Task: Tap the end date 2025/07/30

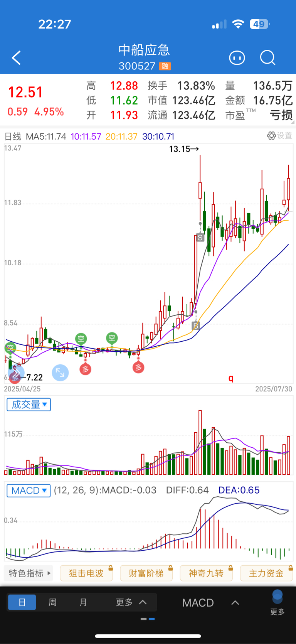Action: coord(274,389)
